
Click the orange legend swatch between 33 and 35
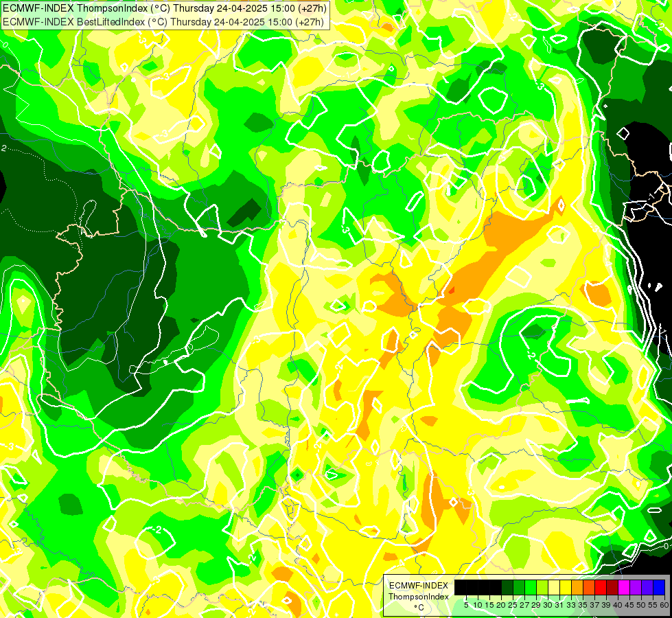577,588
